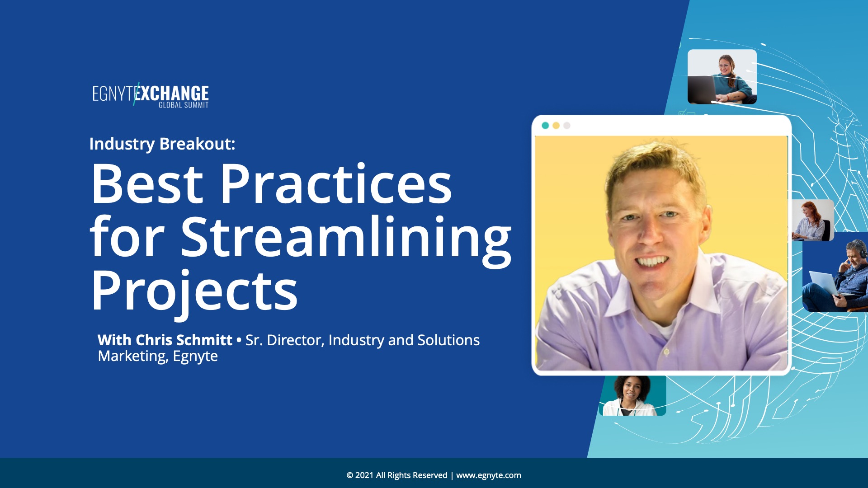Click the Egnyte Exchange Global Summit logo
This screenshot has height=488, width=868.
[151, 96]
